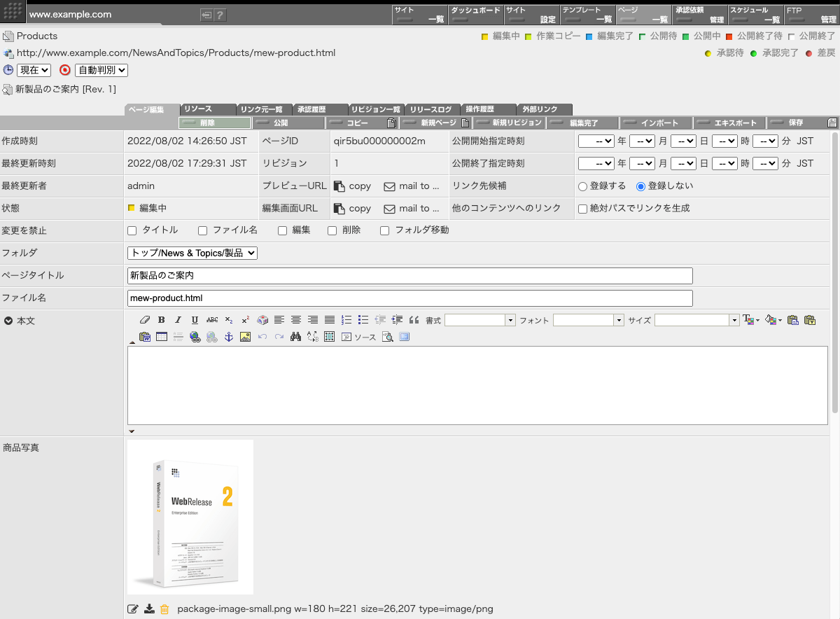Insert image using the picture icon
The width and height of the screenshot is (840, 619).
click(245, 337)
